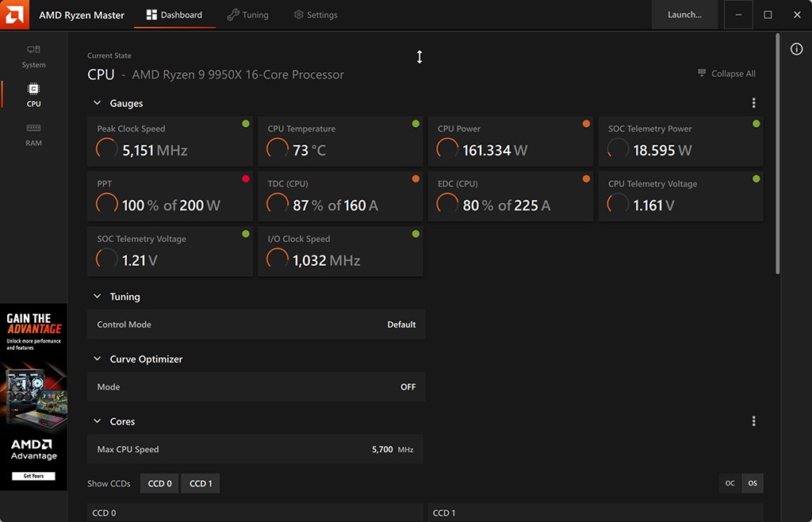Click Get Yours in the ad

(x=33, y=476)
